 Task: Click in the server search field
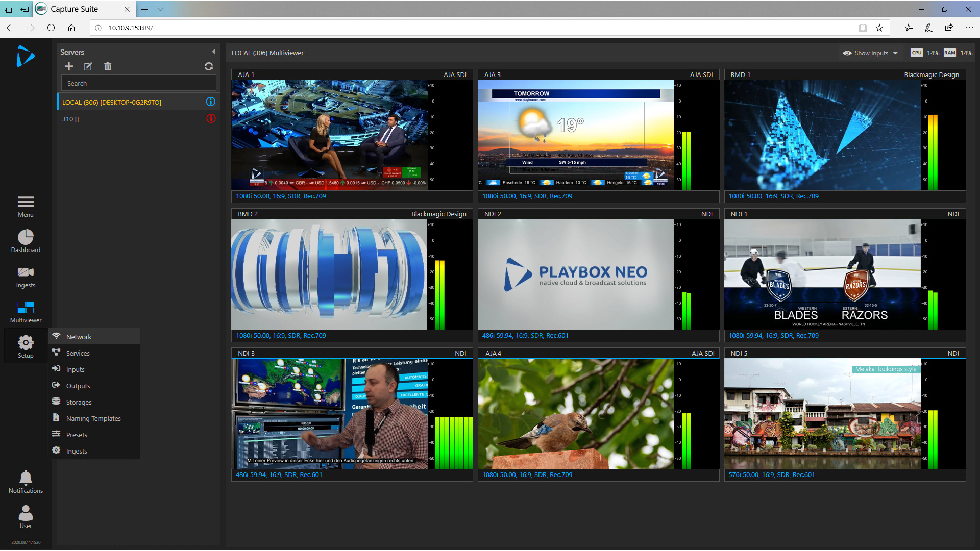click(x=138, y=83)
